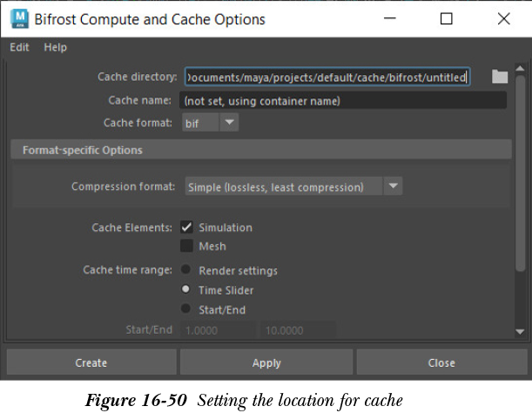Click the Create button
Viewport: 532px width, 413px height.
tap(91, 362)
